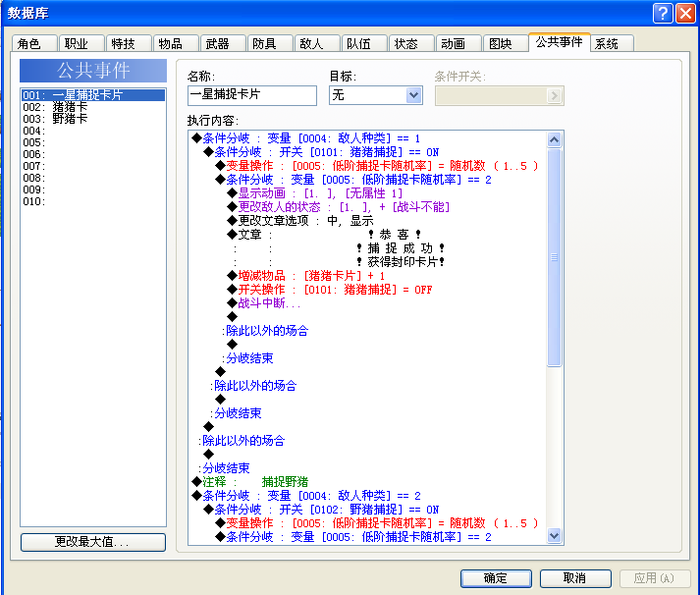Switch to the 敌人 tab
This screenshot has width=700, height=595.
pos(317,44)
